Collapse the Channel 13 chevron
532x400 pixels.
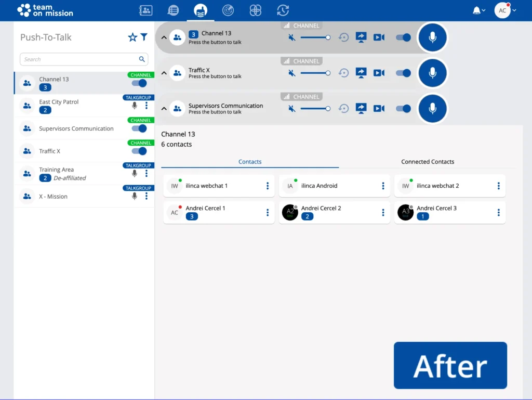point(164,37)
